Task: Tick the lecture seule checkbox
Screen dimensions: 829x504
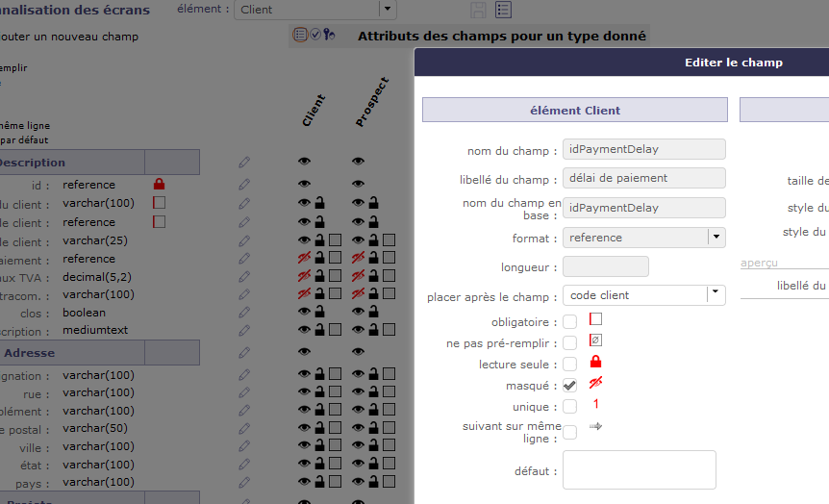Action: click(x=570, y=365)
